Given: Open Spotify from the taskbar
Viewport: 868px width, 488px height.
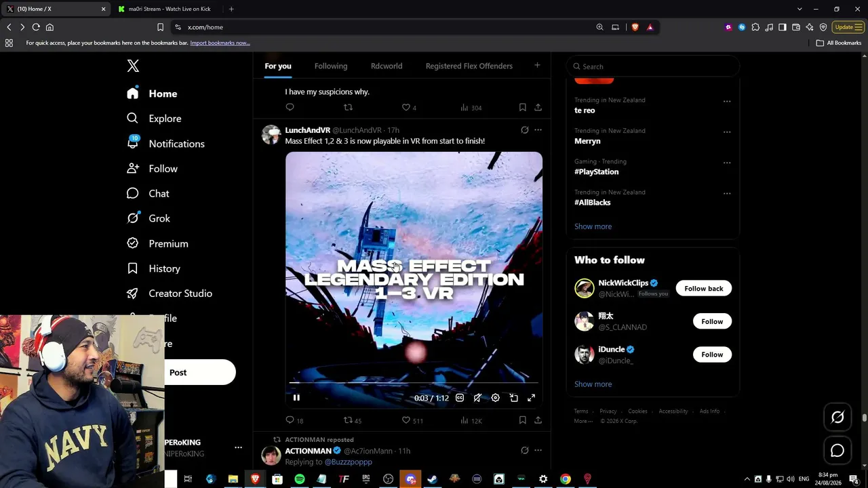Looking at the screenshot, I should point(300,479).
